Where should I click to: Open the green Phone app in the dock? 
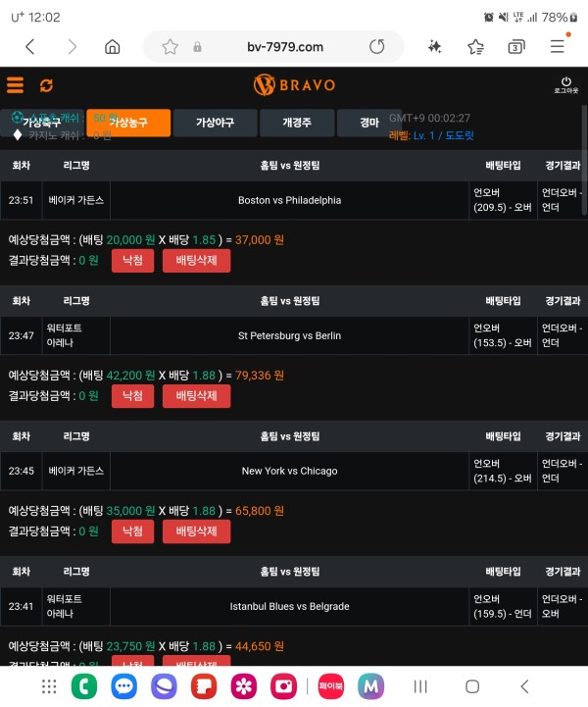pos(86,686)
